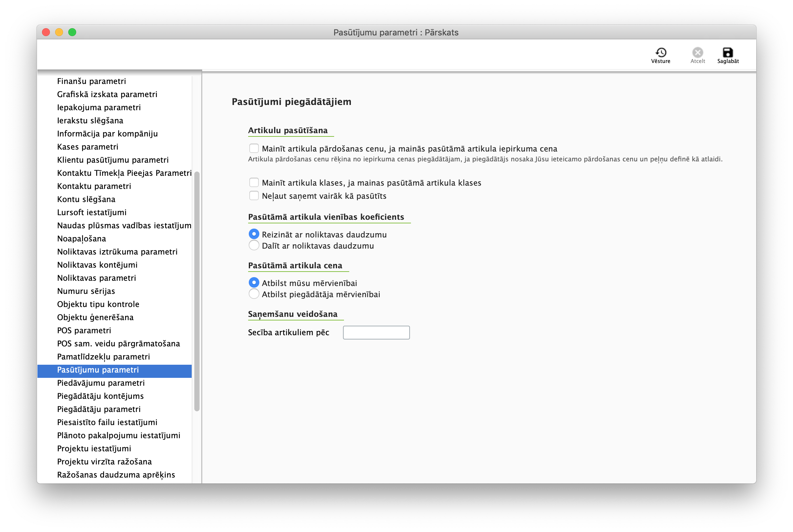Image resolution: width=793 pixels, height=532 pixels.
Task: Go to POS parametri section
Action: (x=84, y=331)
